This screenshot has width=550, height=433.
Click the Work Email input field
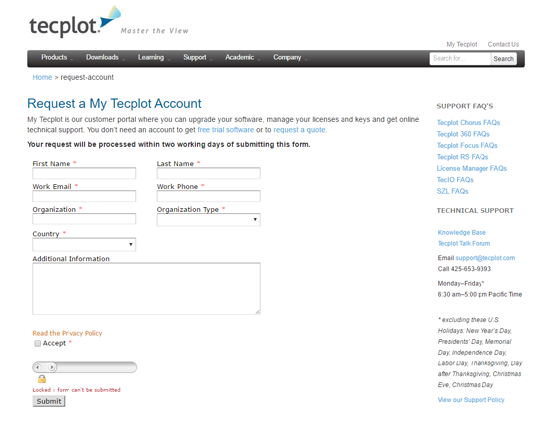84,196
